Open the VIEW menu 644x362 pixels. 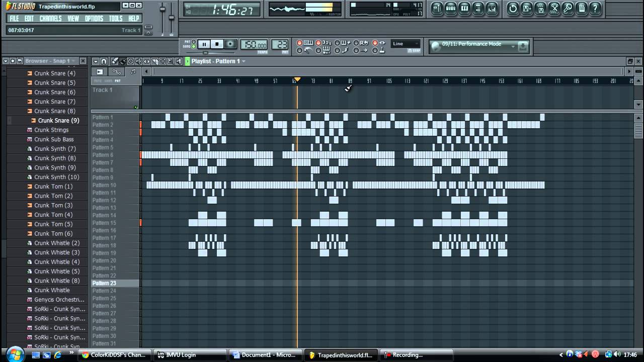[x=73, y=19]
